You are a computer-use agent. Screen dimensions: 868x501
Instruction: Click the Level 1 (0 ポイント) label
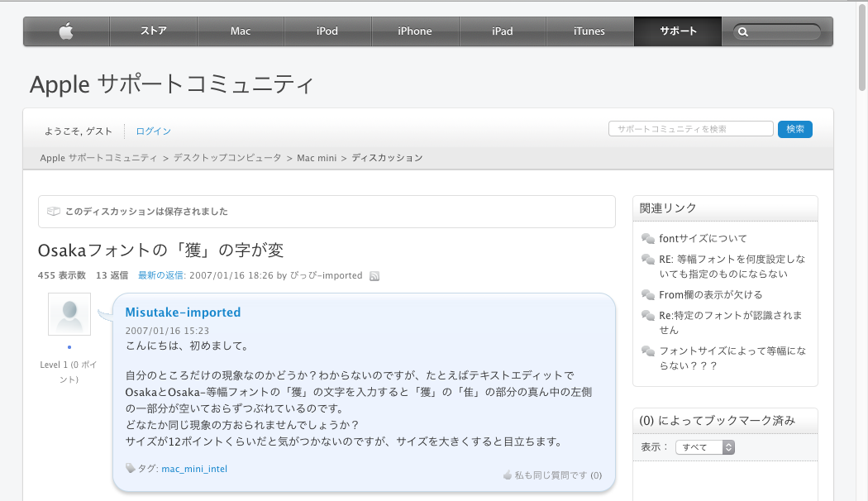pyautogui.click(x=69, y=372)
